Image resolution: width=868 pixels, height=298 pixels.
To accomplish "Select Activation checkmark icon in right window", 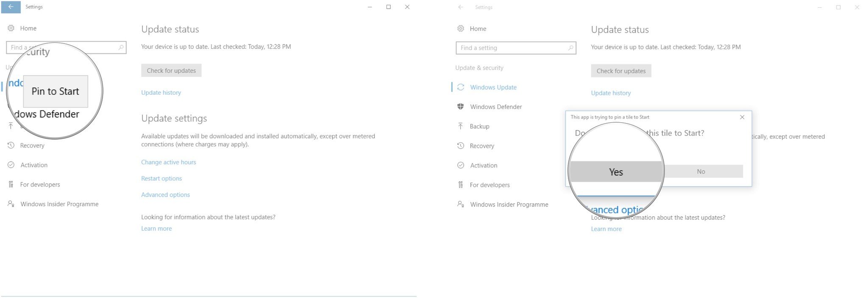I will [461, 165].
